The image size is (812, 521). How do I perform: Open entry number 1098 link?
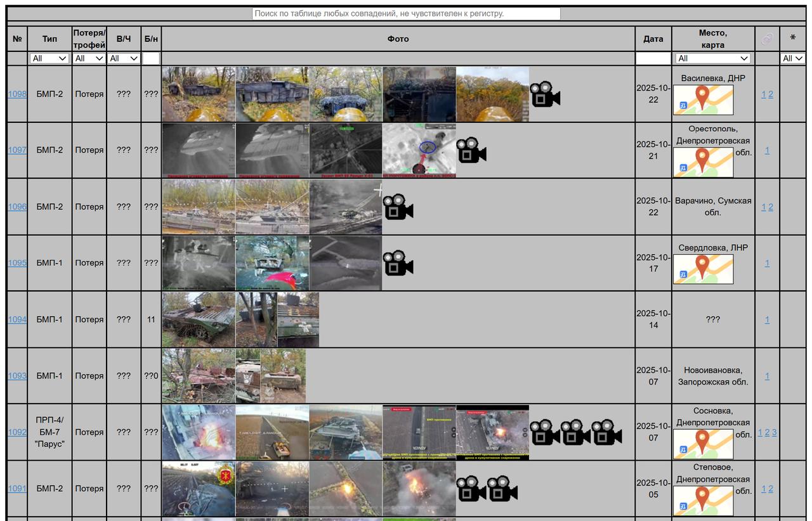coord(17,94)
